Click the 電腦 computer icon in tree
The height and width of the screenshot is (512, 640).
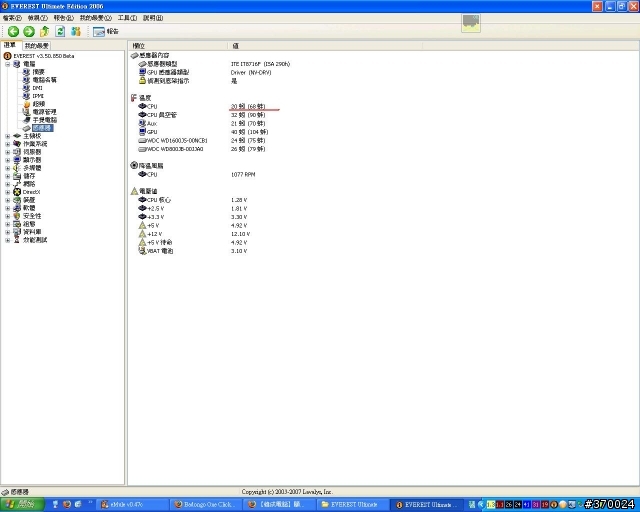coord(17,64)
